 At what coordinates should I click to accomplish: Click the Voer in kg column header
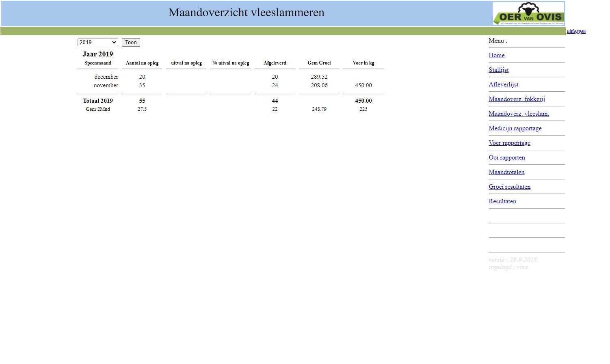coord(363,63)
